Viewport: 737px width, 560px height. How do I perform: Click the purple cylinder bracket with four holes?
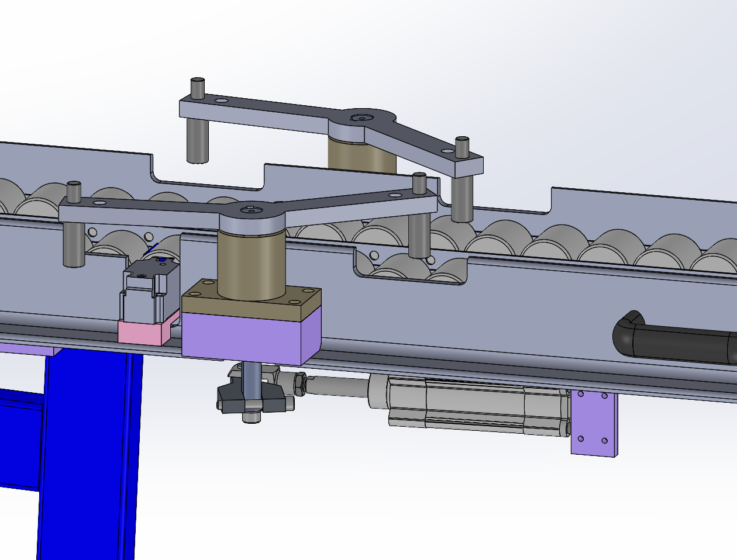point(594,424)
